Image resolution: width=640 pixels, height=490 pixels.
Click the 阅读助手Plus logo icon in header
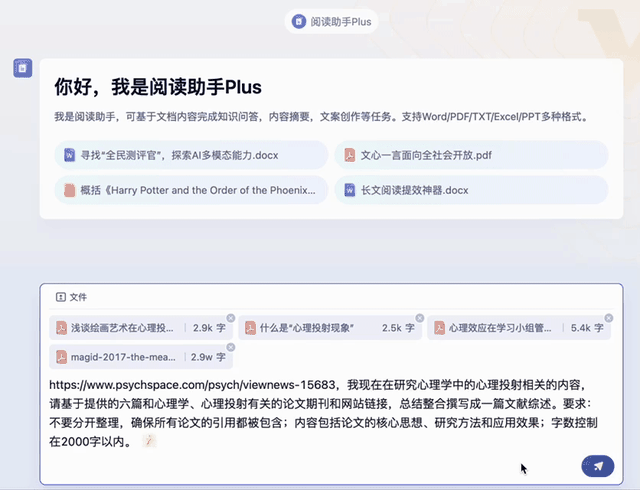[299, 21]
